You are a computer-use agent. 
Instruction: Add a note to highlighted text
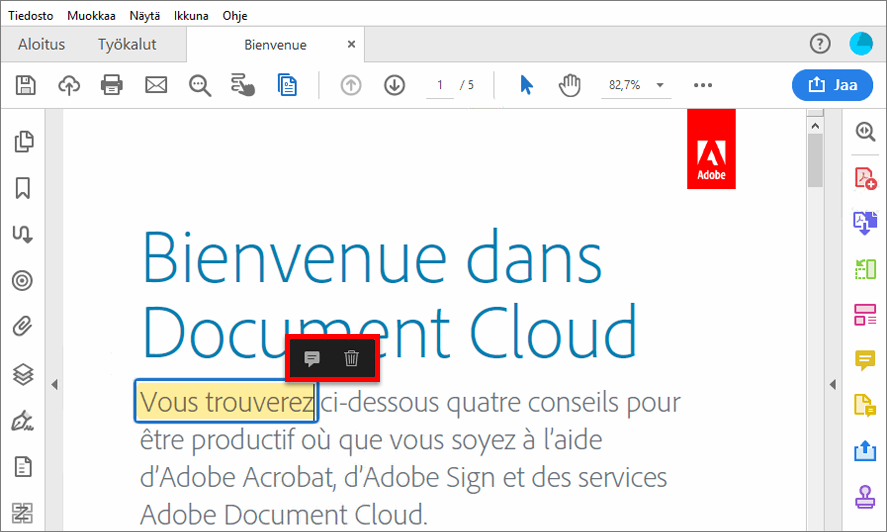click(x=312, y=358)
